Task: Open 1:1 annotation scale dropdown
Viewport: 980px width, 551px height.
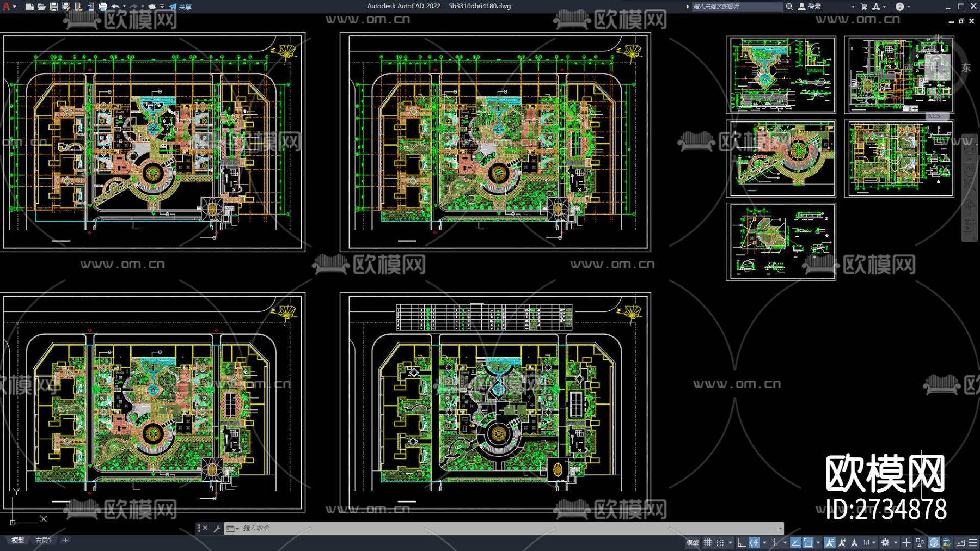Action: pos(869,542)
